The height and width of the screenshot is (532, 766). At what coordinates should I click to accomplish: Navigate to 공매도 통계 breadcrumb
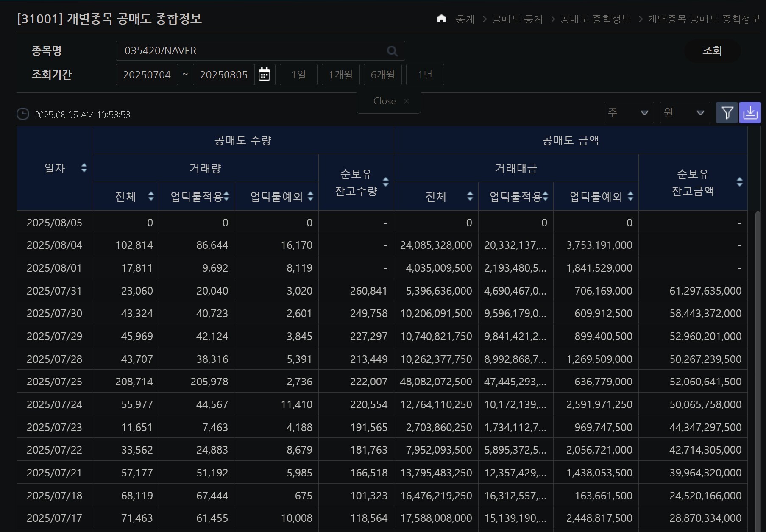click(x=517, y=19)
